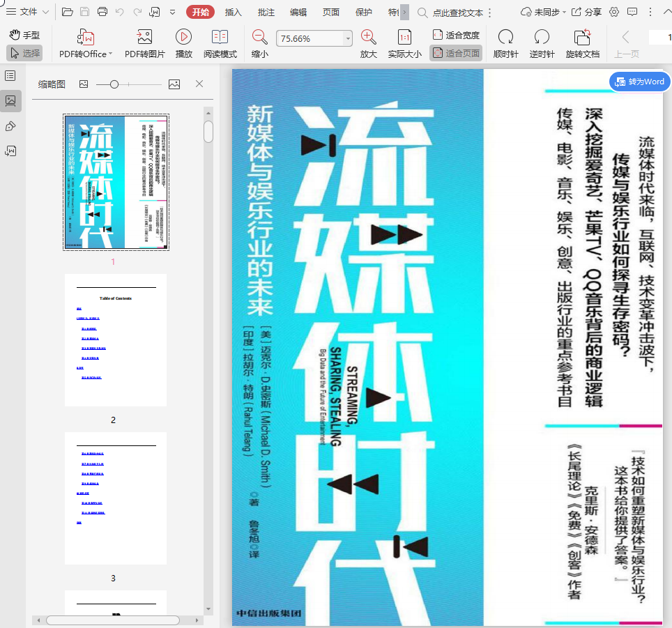
Task: Switch to the 批注 tab
Action: [266, 13]
